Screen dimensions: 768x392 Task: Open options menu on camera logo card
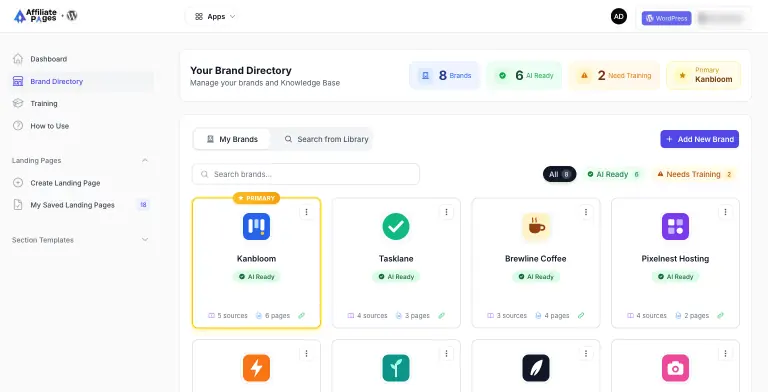(725, 353)
